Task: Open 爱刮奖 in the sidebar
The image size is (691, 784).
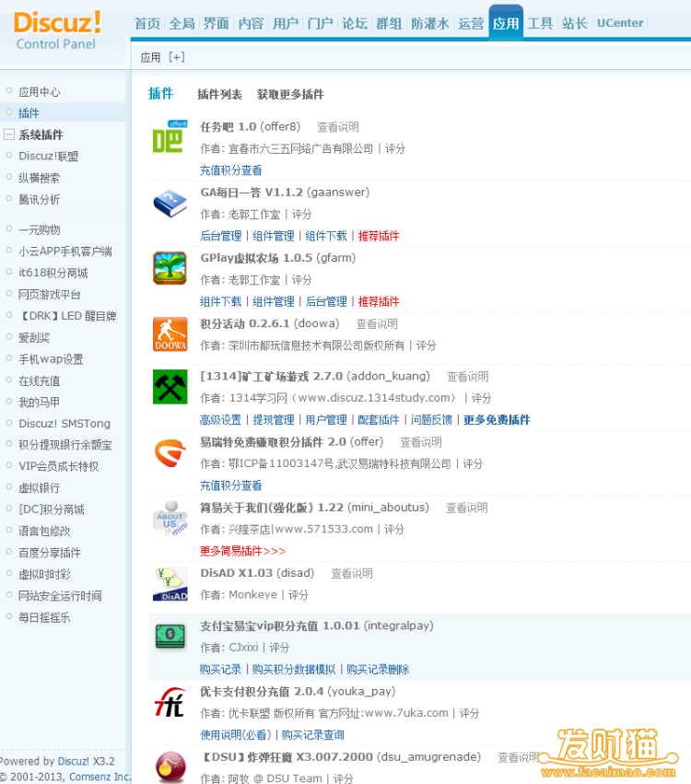Action: 34,337
